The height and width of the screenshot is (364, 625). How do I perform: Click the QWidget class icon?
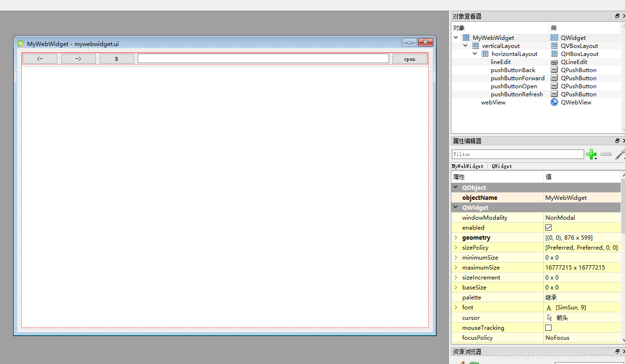point(554,37)
